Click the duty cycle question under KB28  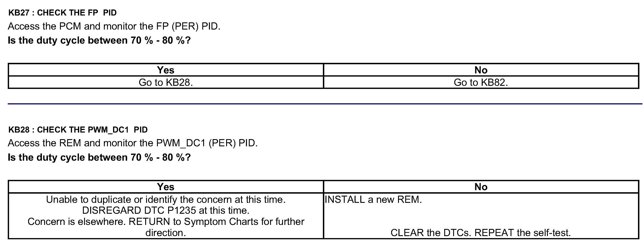pos(99,157)
